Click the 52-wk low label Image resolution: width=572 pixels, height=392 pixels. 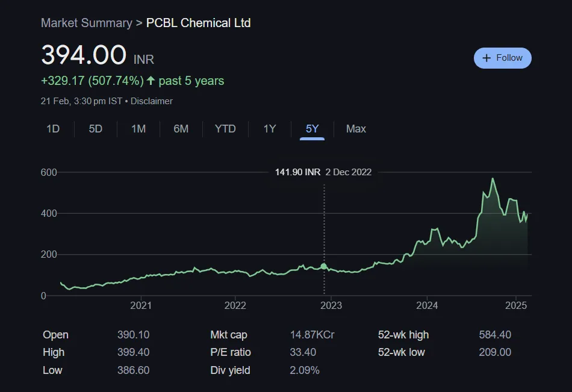pyautogui.click(x=401, y=352)
